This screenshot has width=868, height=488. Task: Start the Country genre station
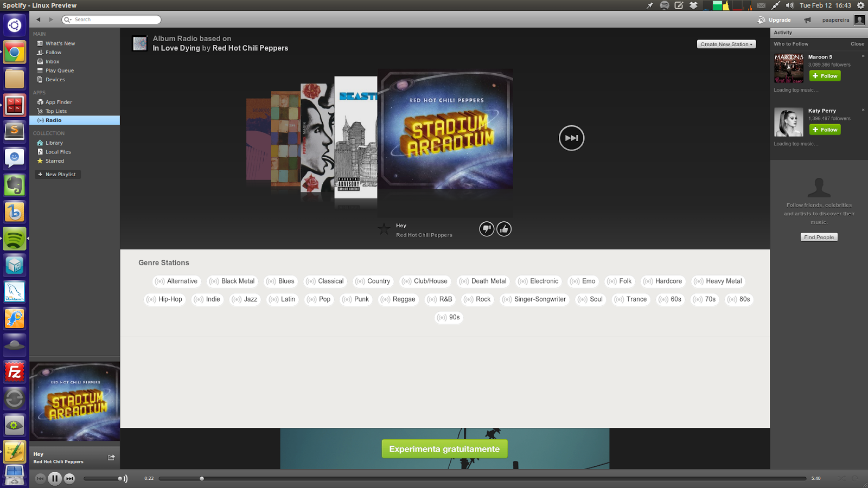point(373,281)
